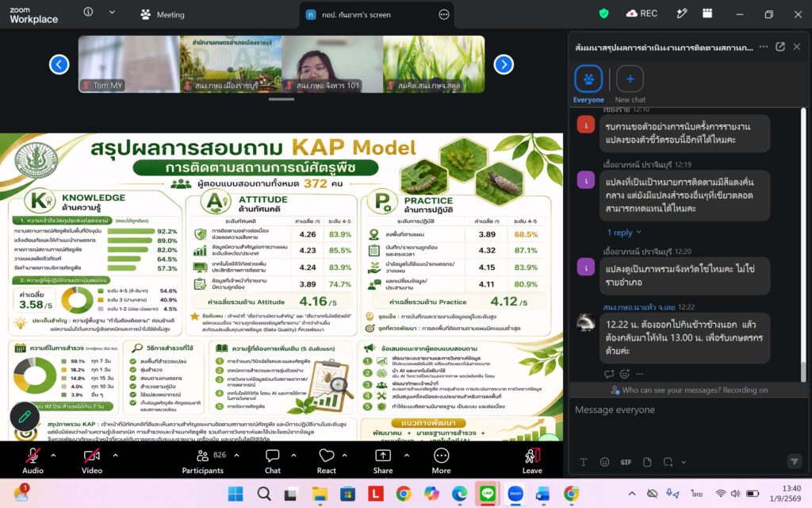Start a New chat
Image resolution: width=812 pixels, height=508 pixels.
click(x=630, y=84)
